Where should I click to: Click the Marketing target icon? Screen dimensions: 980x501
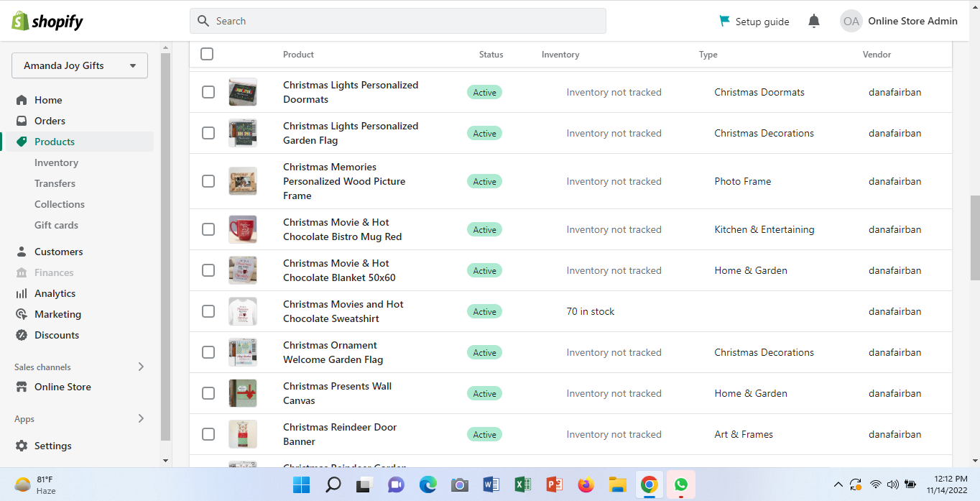click(22, 314)
